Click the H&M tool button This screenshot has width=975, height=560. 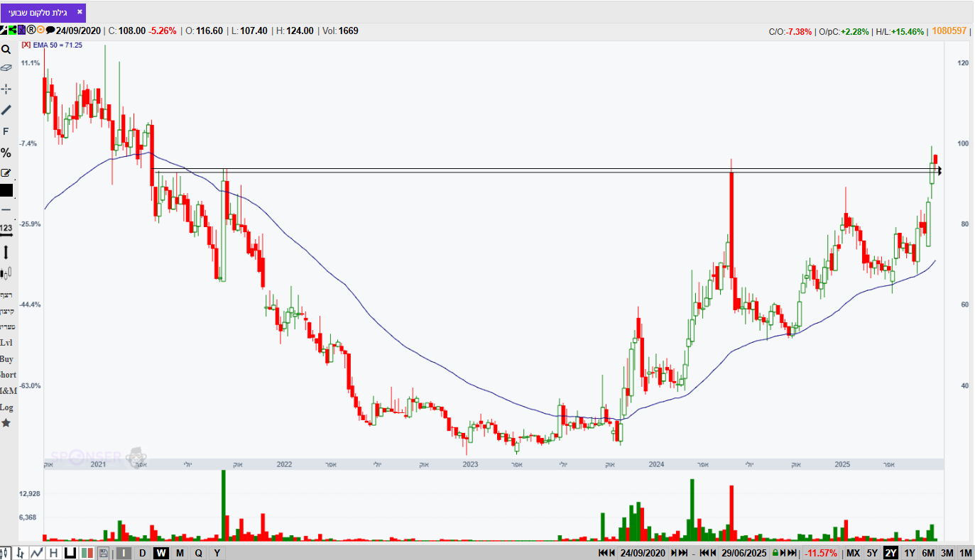click(x=8, y=391)
